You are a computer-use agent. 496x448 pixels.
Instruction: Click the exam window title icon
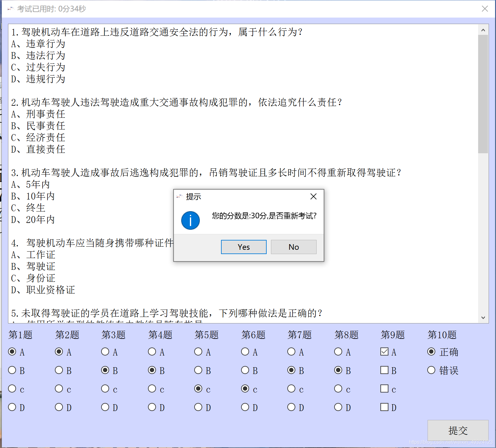click(10, 9)
